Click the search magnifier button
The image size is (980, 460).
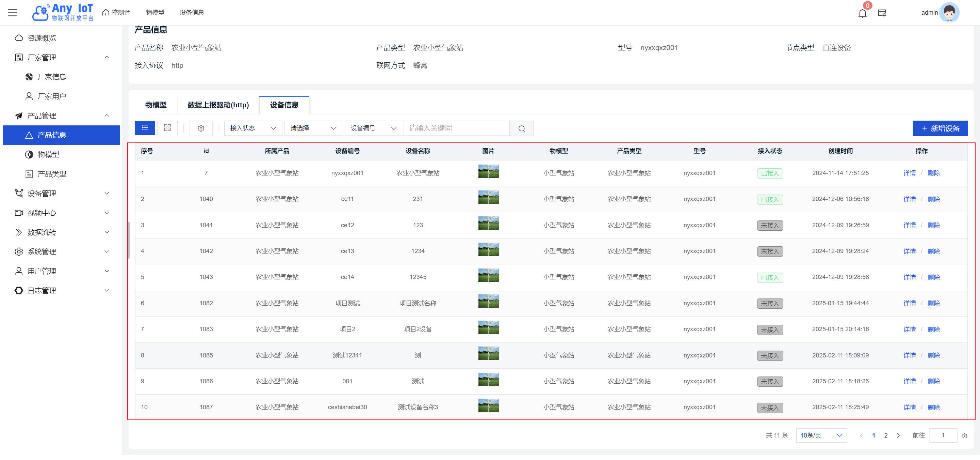pyautogui.click(x=521, y=128)
